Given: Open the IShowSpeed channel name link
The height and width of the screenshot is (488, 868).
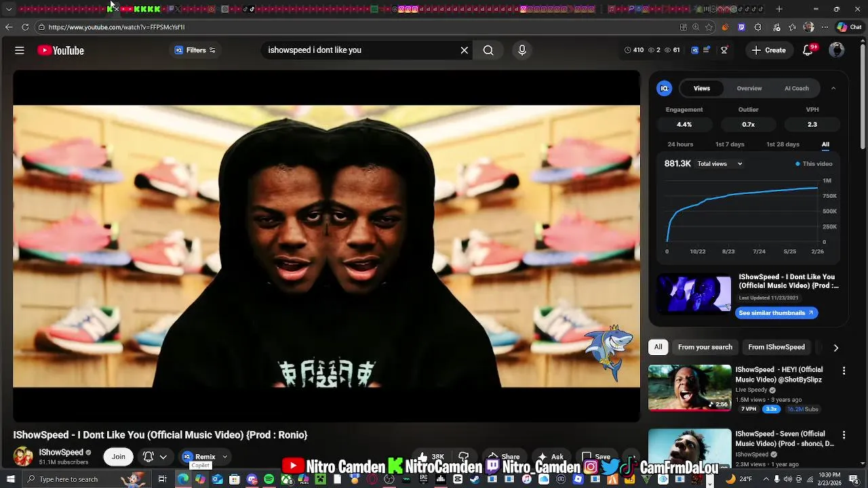Looking at the screenshot, I should [x=61, y=452].
